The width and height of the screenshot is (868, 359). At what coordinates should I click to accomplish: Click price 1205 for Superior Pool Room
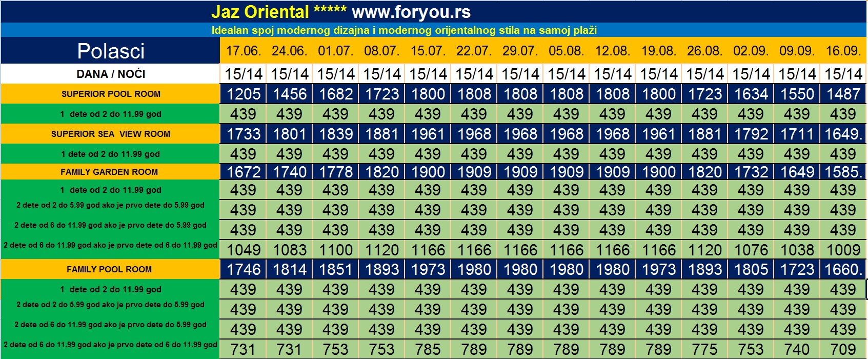click(244, 94)
